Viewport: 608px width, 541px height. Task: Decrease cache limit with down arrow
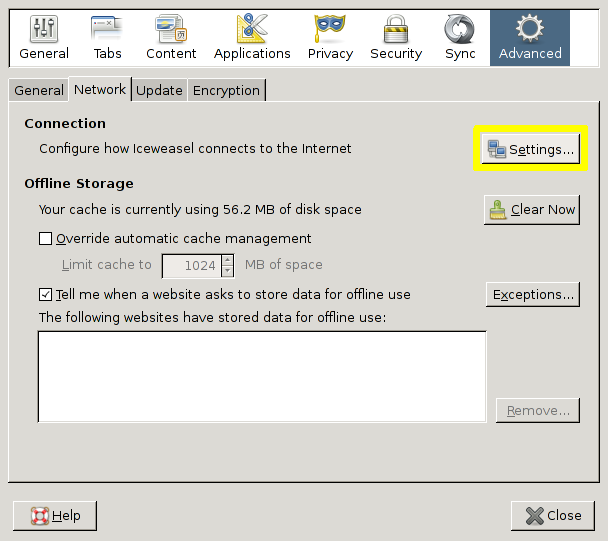(x=228, y=271)
